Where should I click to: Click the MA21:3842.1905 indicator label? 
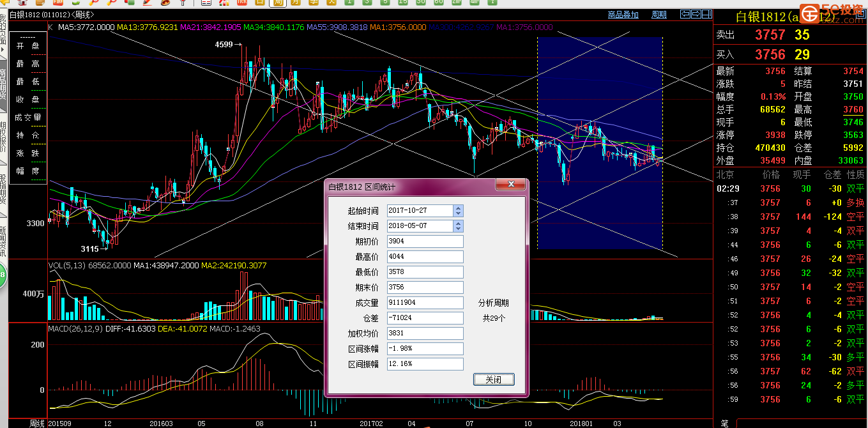click(x=211, y=27)
